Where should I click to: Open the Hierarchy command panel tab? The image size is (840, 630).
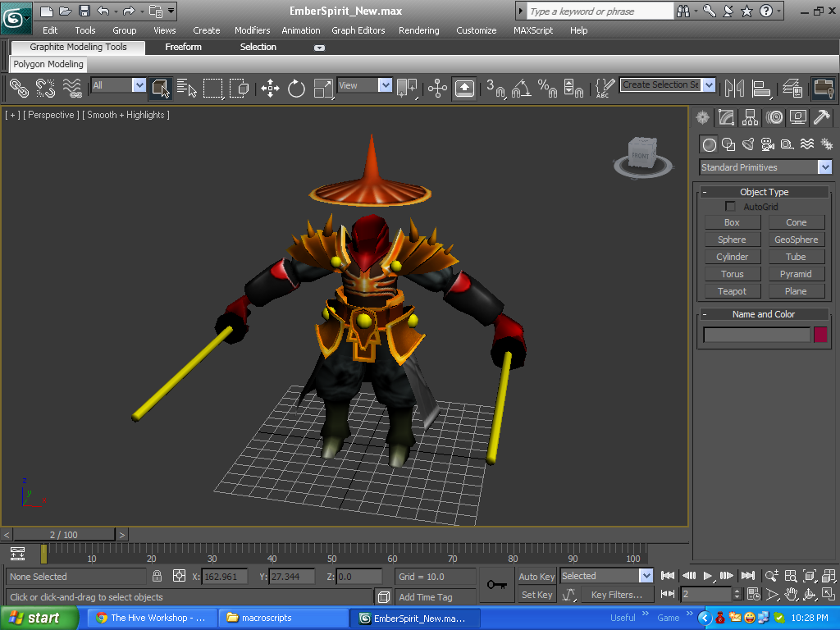pos(750,117)
